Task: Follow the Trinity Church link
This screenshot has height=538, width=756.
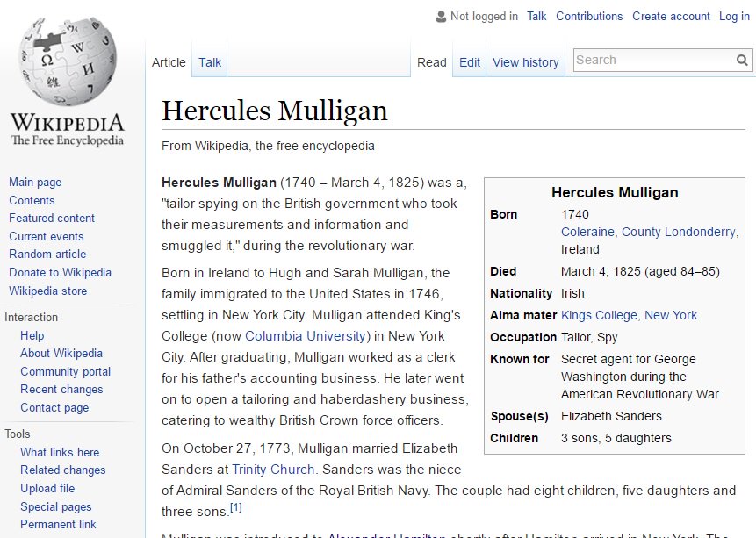Action: coord(273,470)
